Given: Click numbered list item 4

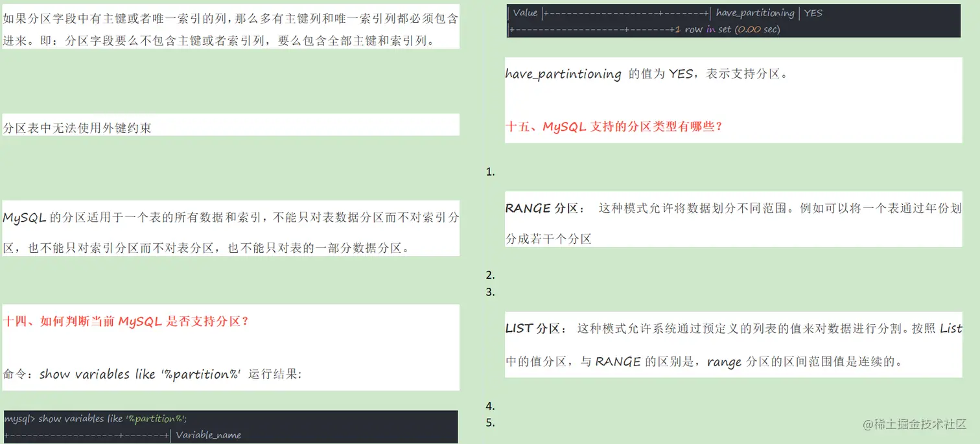Looking at the screenshot, I should [x=491, y=406].
